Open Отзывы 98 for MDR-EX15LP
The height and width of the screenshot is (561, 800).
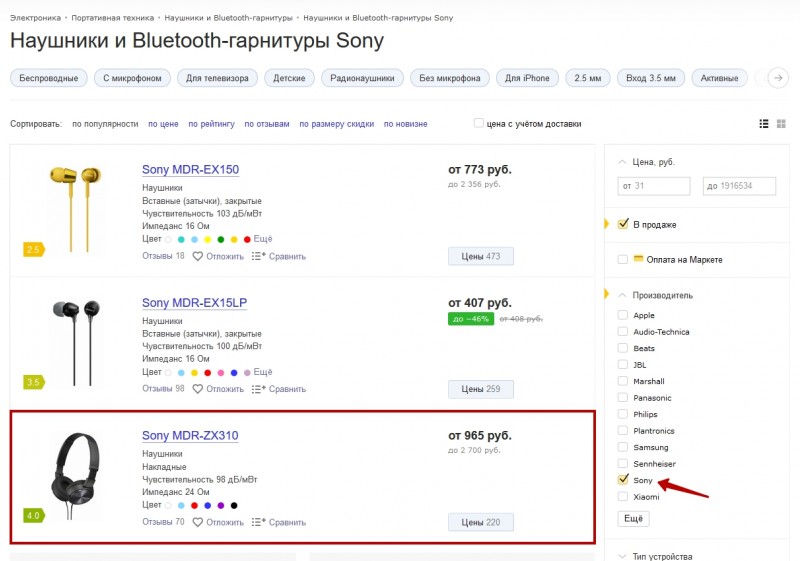click(x=163, y=389)
